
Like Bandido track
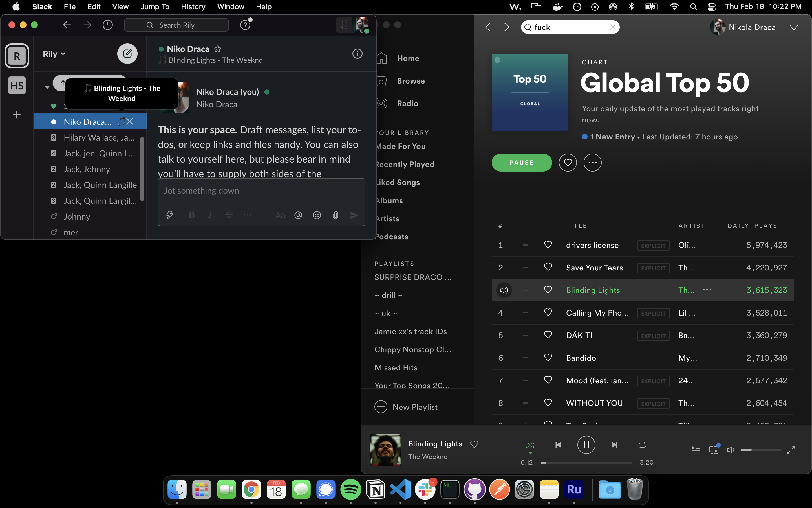point(548,358)
